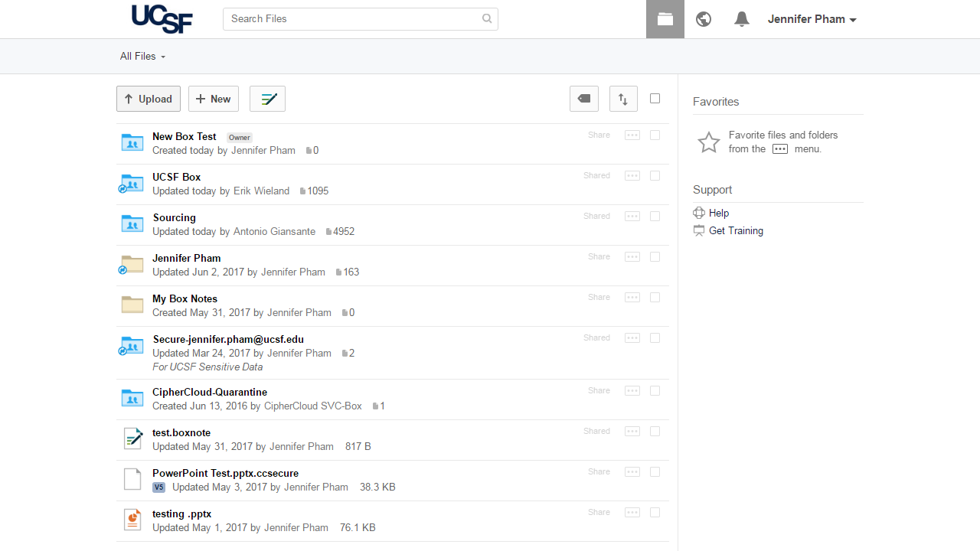The image size is (980, 551).
Task: Share the testing .pptx file
Action: point(599,513)
